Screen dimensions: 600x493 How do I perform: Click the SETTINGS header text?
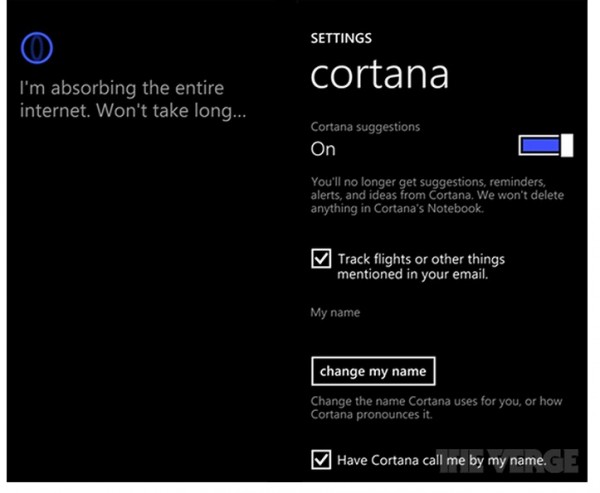click(x=341, y=39)
